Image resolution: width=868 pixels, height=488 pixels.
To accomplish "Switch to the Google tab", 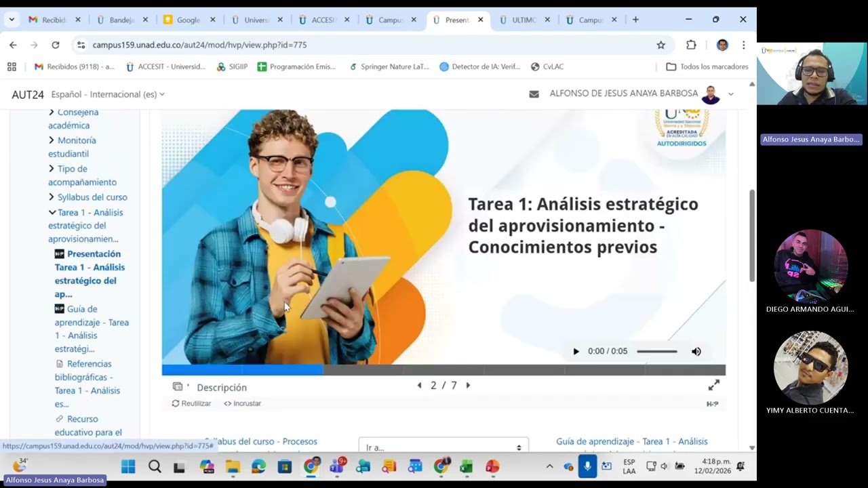I will tap(189, 20).
